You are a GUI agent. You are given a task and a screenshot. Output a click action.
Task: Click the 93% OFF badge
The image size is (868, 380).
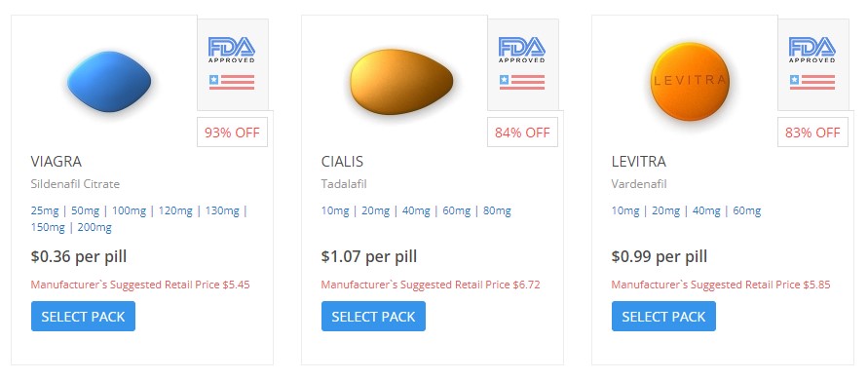232,133
